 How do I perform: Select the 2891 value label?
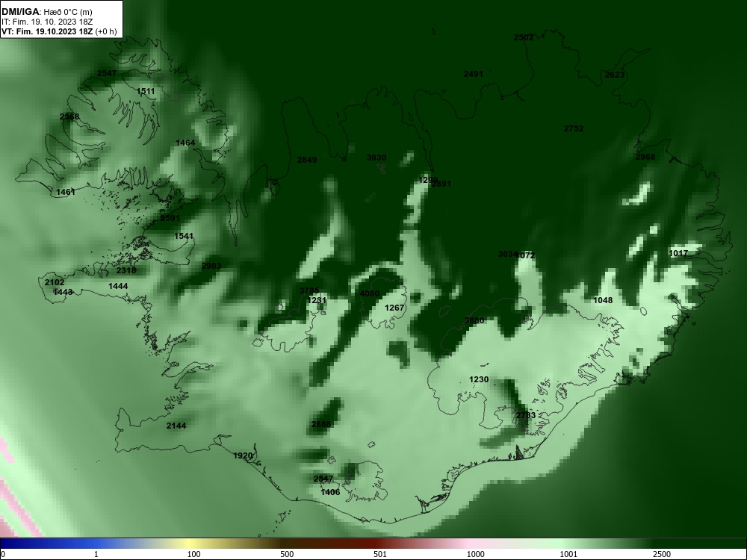[442, 184]
